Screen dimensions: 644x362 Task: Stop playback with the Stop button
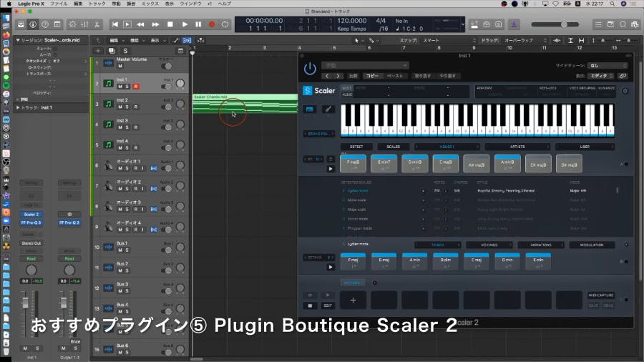(170, 24)
